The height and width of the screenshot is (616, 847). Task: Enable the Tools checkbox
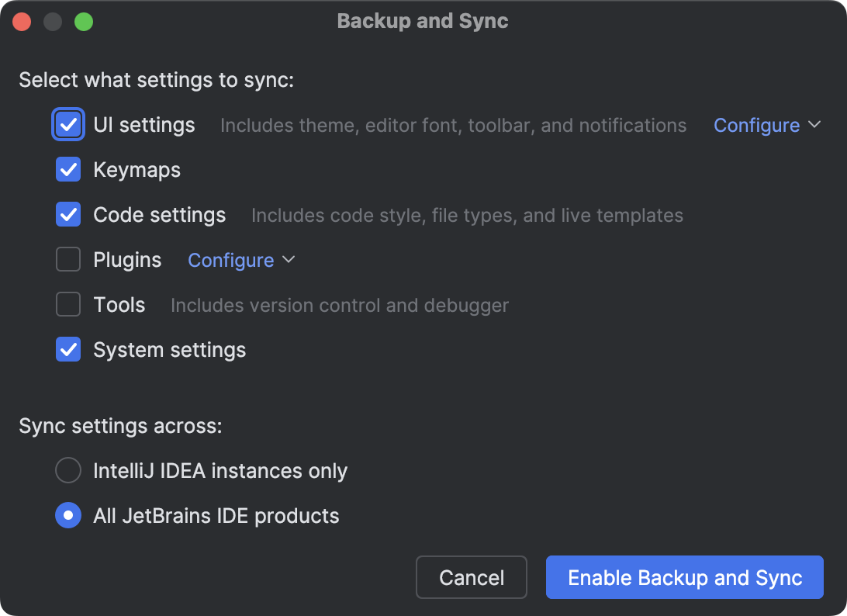click(x=68, y=304)
